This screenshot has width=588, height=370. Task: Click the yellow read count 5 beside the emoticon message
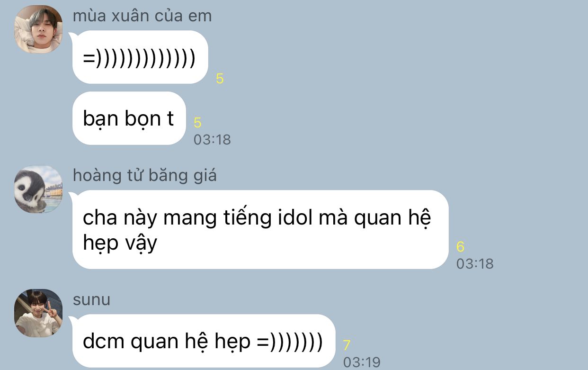click(220, 79)
